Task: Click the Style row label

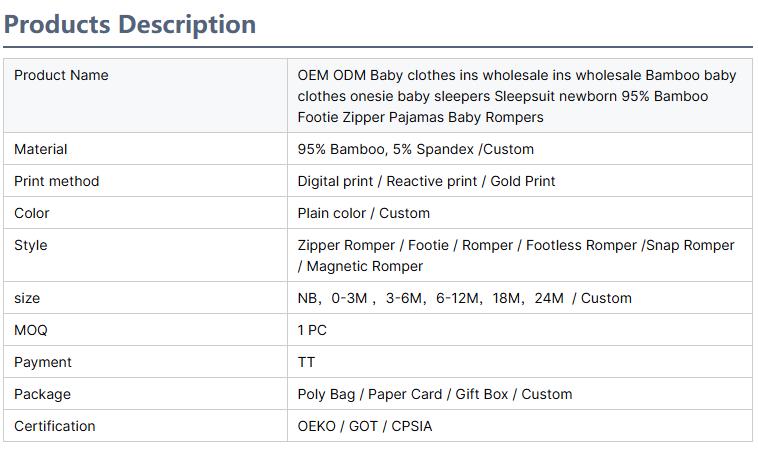Action: pyautogui.click(x=31, y=245)
